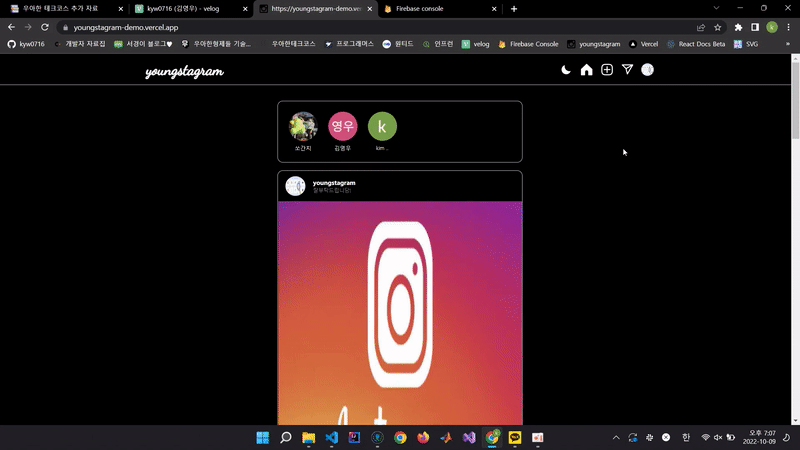Switch to the kyw0716 velog tab
Screen dimensions: 800x450
point(190,9)
